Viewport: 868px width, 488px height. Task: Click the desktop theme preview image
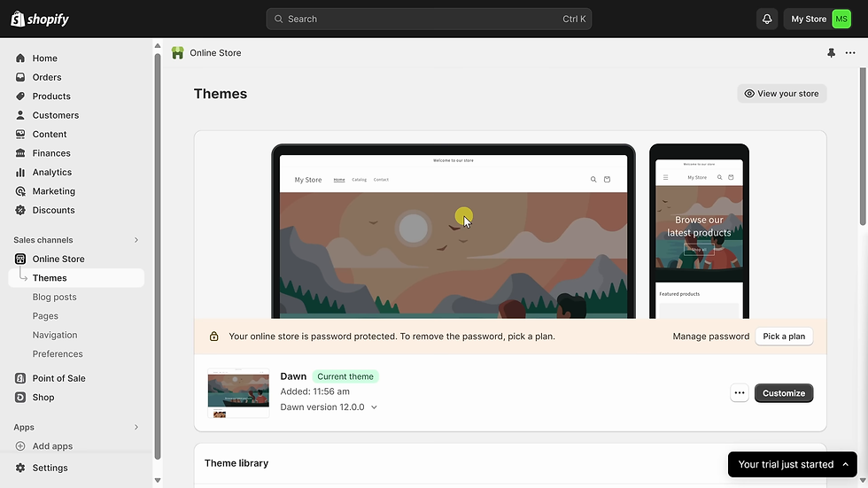(453, 231)
